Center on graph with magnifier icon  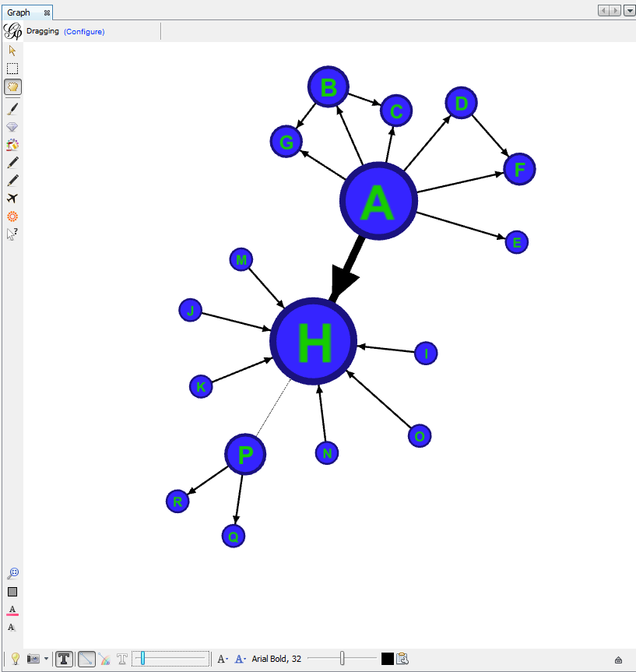(x=13, y=573)
